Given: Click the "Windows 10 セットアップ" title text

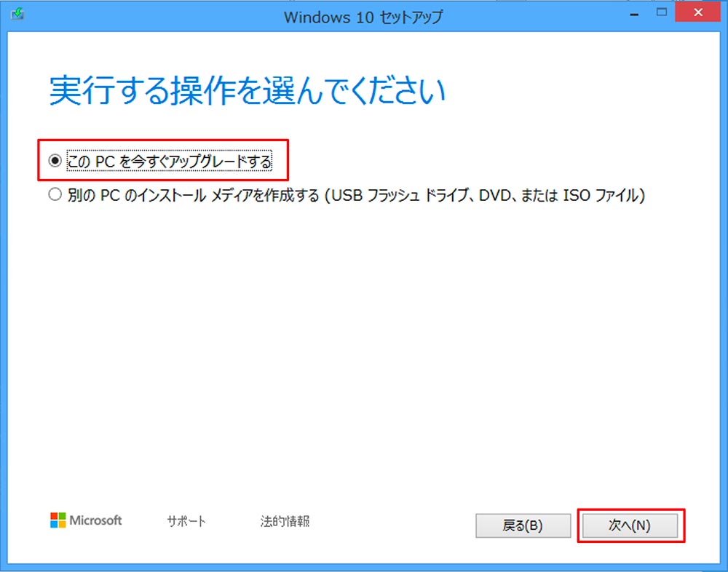Looking at the screenshot, I should pos(363,17).
